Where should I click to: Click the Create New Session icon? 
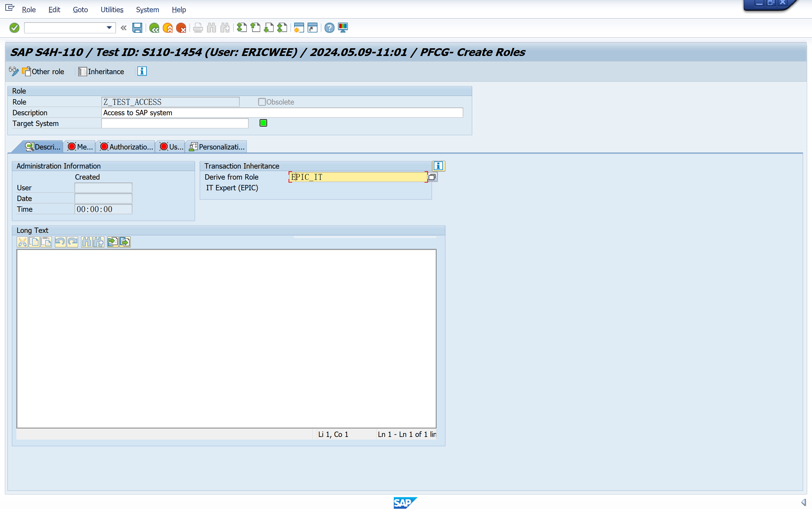coord(299,28)
